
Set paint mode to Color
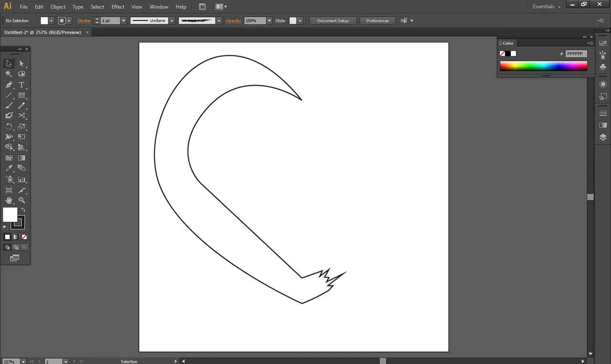click(7, 237)
